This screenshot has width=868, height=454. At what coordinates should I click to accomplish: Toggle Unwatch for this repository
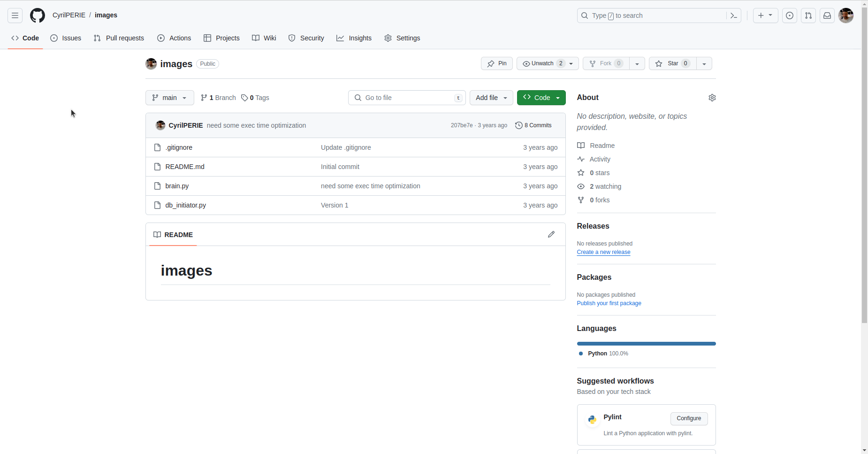pos(542,63)
